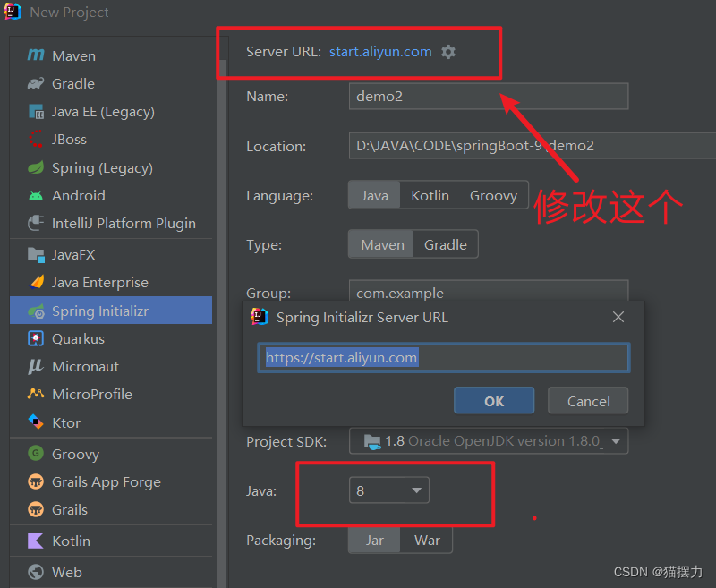The width and height of the screenshot is (716, 588).
Task: Select IntelliJ Platform Plugin in list
Action: pyautogui.click(x=111, y=223)
